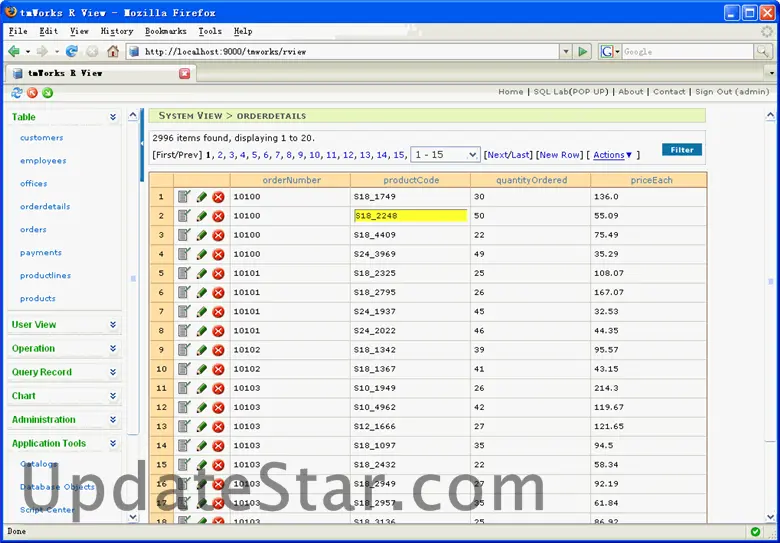The image size is (780, 543).
Task: Click the refresh icon below the tab
Action: click(x=17, y=93)
